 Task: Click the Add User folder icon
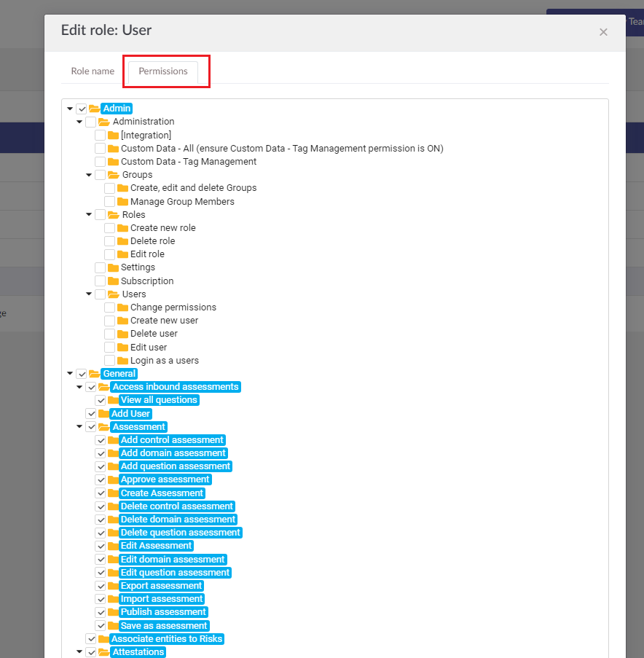104,414
